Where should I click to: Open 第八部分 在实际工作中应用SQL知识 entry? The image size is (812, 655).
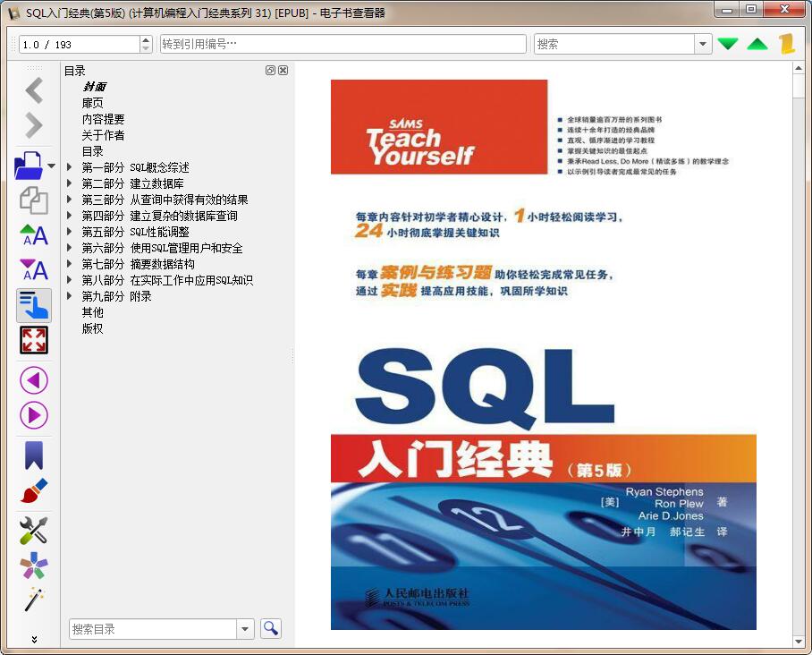pyautogui.click(x=167, y=280)
